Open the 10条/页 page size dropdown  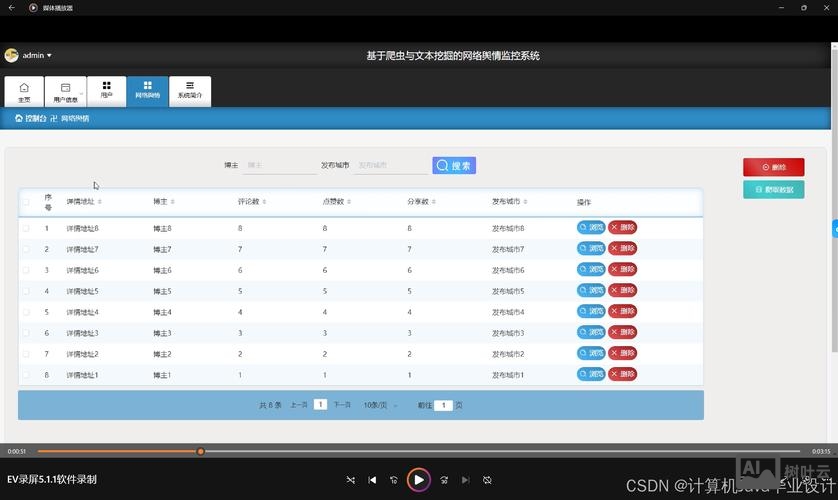click(x=381, y=405)
